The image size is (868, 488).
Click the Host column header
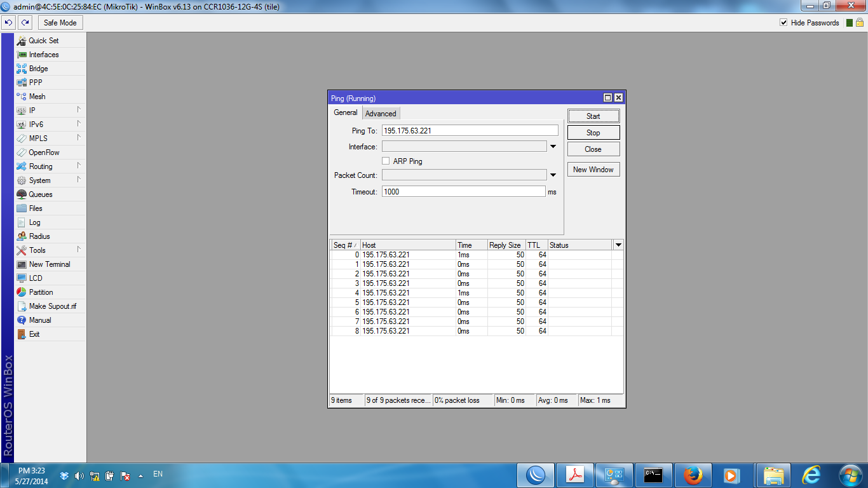(x=408, y=245)
